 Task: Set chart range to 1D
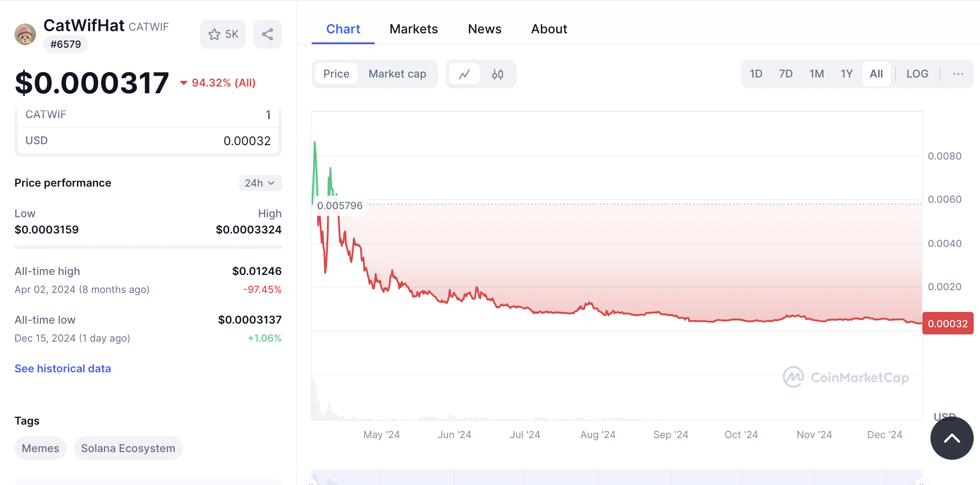(x=756, y=74)
